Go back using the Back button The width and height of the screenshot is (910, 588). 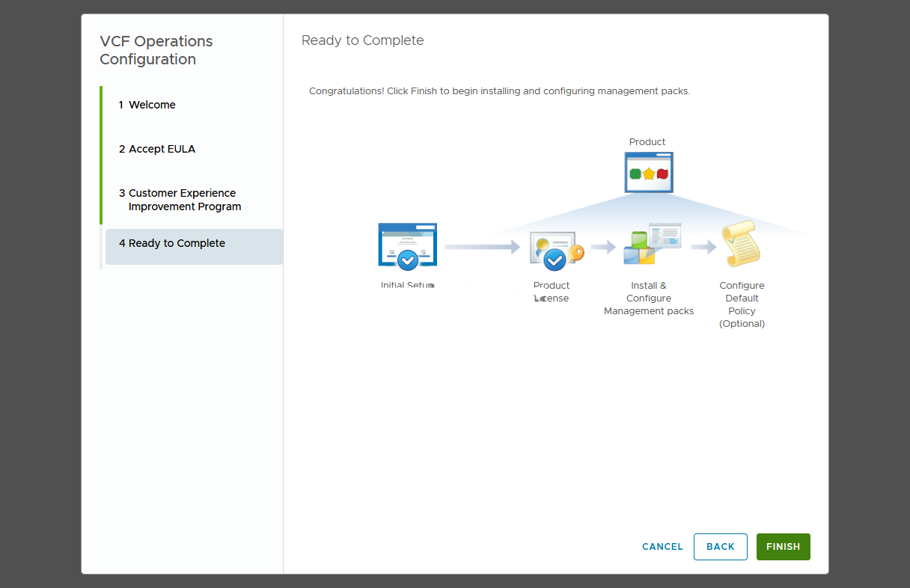tap(720, 547)
